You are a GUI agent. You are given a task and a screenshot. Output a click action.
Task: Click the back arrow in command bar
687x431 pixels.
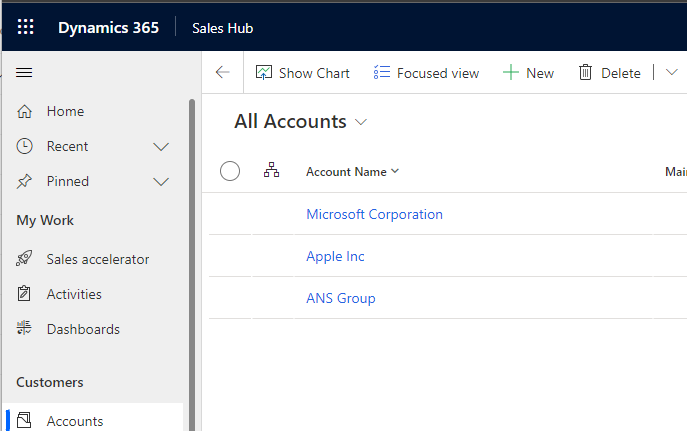point(222,73)
